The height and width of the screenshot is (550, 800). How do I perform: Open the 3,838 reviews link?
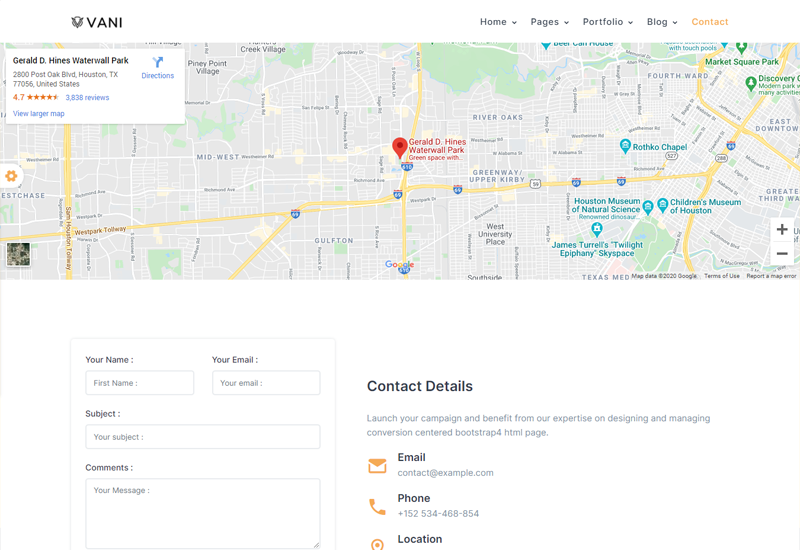click(87, 97)
